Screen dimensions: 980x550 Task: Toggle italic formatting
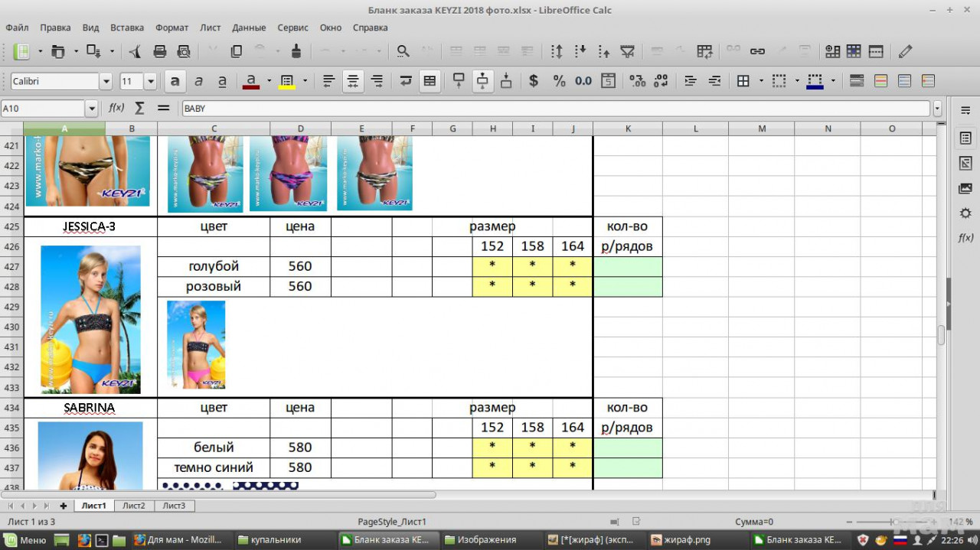(x=199, y=81)
